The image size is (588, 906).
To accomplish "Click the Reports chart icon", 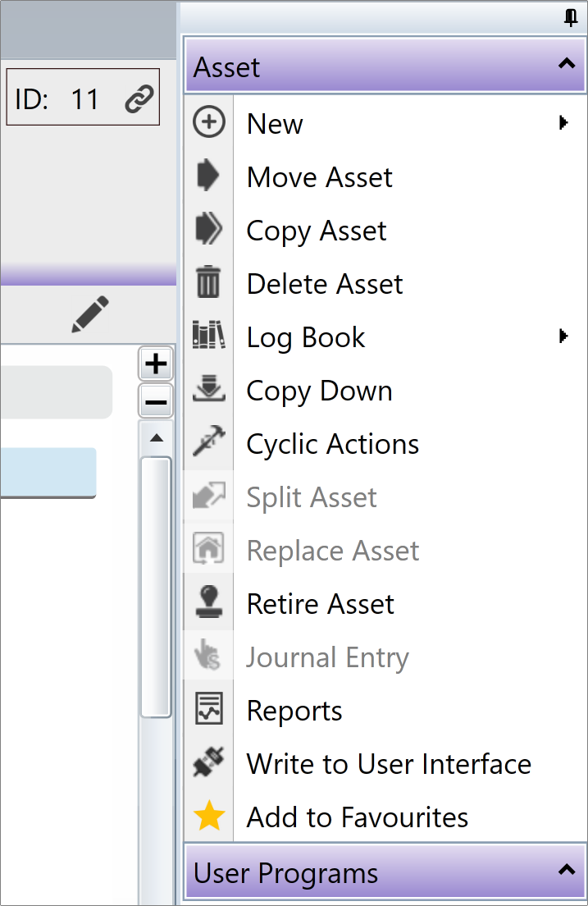I will (208, 708).
